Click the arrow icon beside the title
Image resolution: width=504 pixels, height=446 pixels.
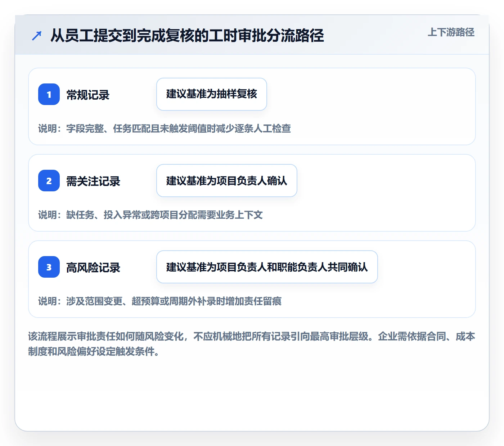point(37,36)
